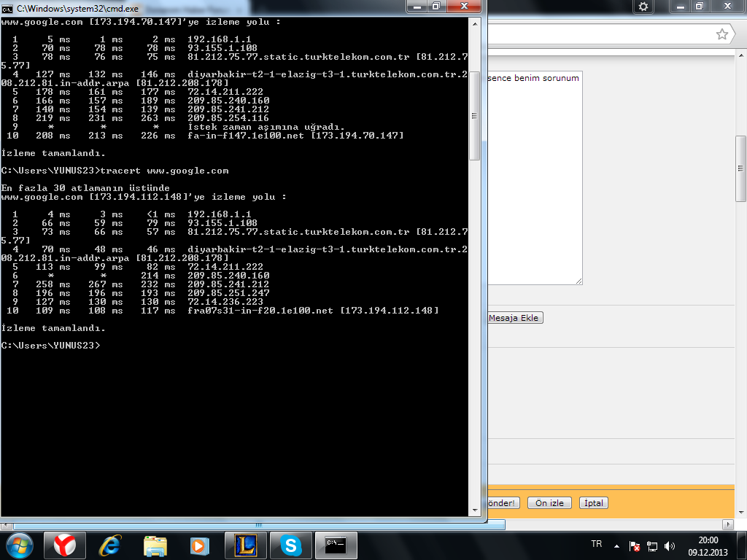Focus the message box containing 'sence benim sorunum'
The width and height of the screenshot is (747, 560).
pyautogui.click(x=535, y=178)
